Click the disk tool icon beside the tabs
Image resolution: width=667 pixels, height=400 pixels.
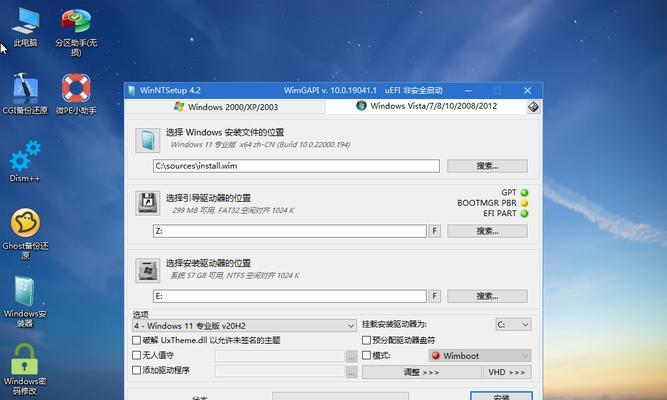pos(533,106)
